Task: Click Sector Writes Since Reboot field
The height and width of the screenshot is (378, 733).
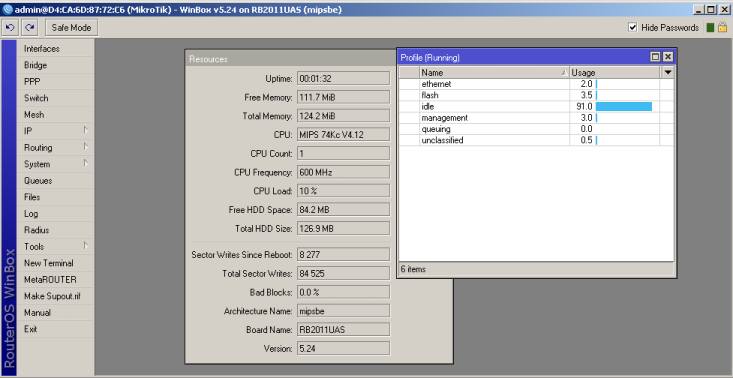Action: (x=343, y=255)
